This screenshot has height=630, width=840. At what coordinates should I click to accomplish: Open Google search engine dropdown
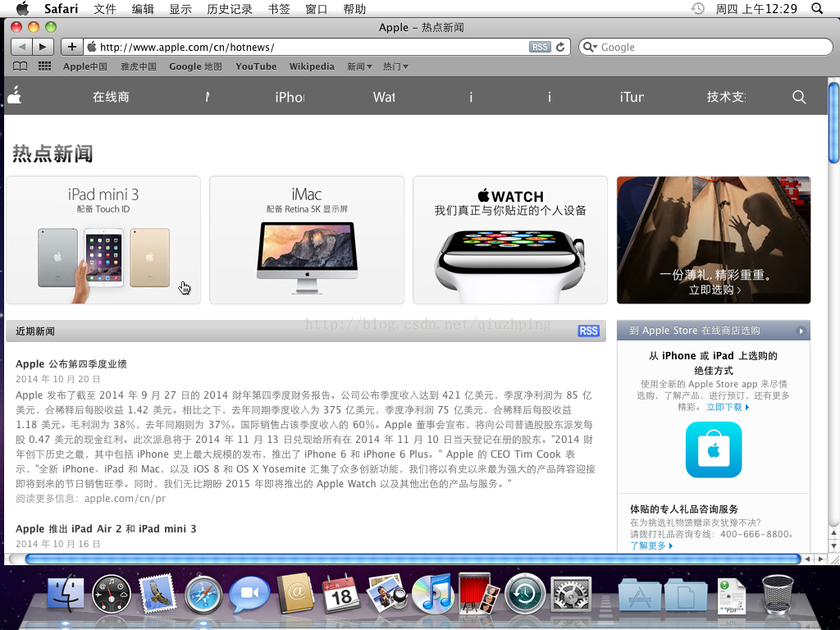pyautogui.click(x=590, y=47)
